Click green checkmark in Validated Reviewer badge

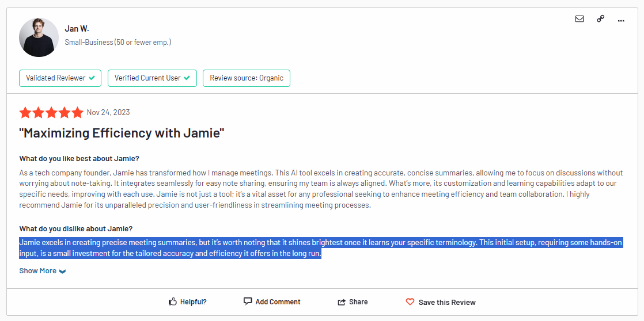(x=92, y=78)
